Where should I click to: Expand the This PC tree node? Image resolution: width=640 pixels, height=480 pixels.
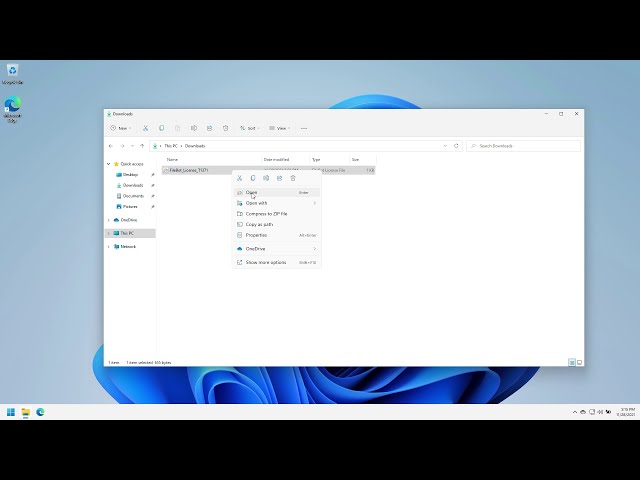tap(109, 233)
